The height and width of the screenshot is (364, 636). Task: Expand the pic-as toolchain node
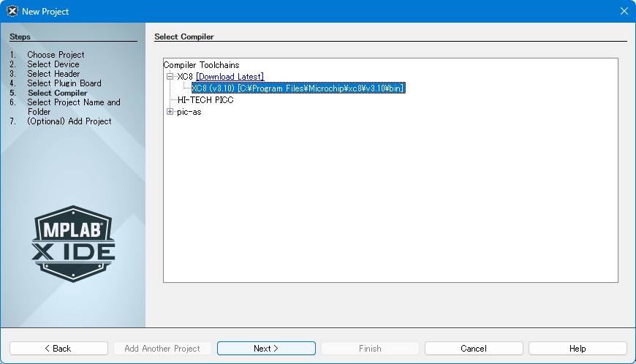170,112
